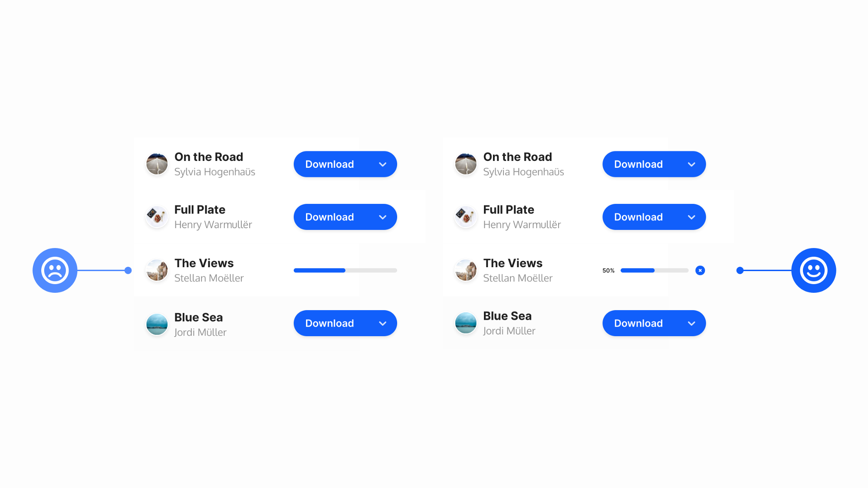Screen dimensions: 868x488
Task: Expand the Download dropdown for 'Full Plate' right
Action: (x=691, y=217)
